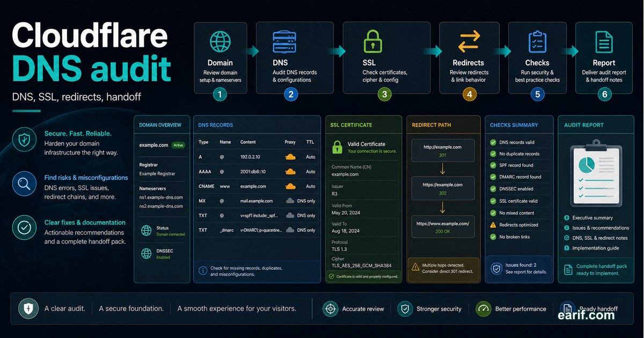This screenshot has width=644, height=338.
Task: Click the ns2.example-dns.com nameserver
Action: pos(161,206)
